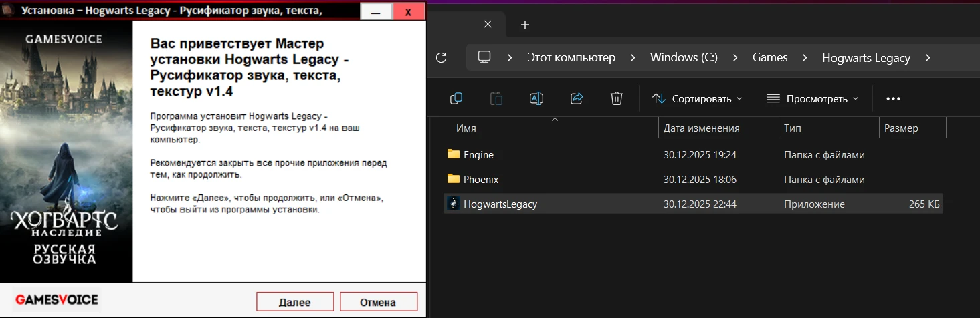Click the computer monitor icon in address bar
Image resolution: width=980 pixels, height=318 pixels.
484,57
